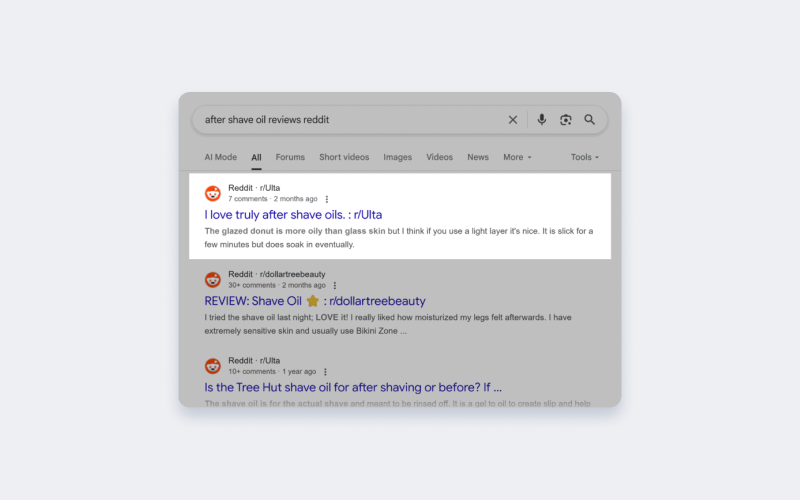Click Reddit logo beside r/dollartreebeauty result
This screenshot has height=500, width=800.
click(x=213, y=280)
